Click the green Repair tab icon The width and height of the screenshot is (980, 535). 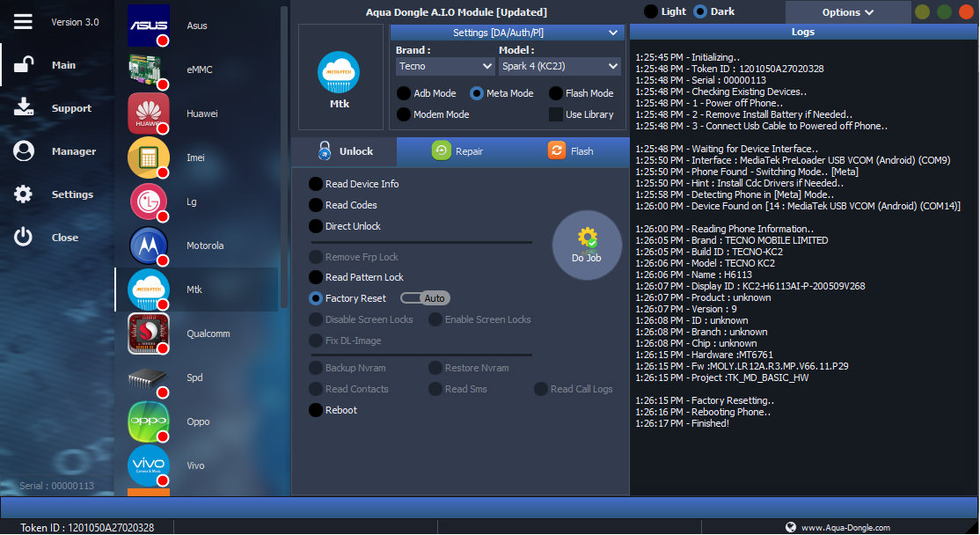point(442,150)
